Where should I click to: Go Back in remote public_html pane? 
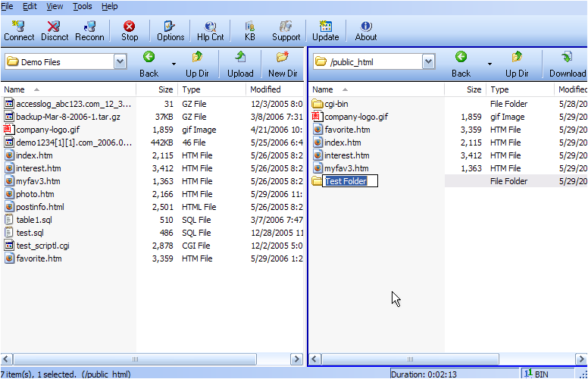[x=461, y=64]
